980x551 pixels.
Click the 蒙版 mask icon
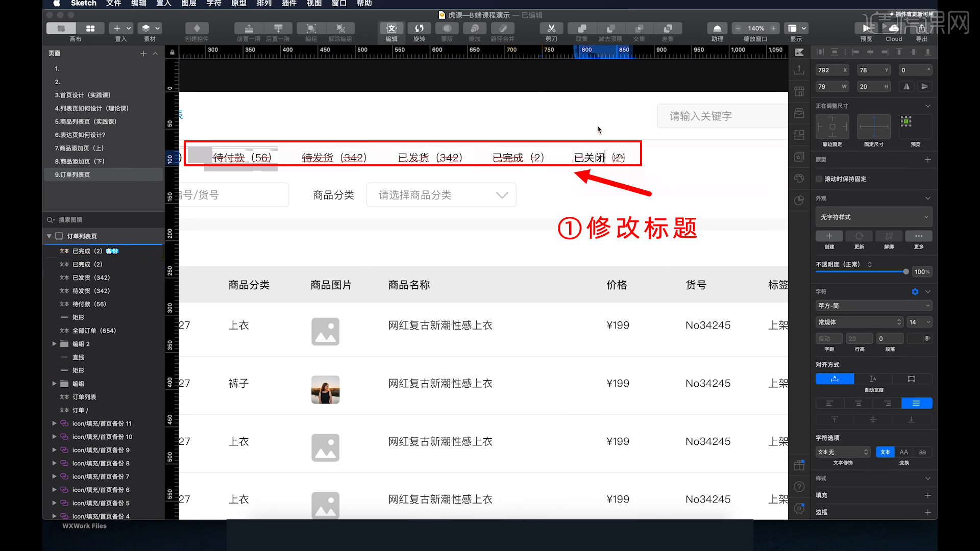447,29
